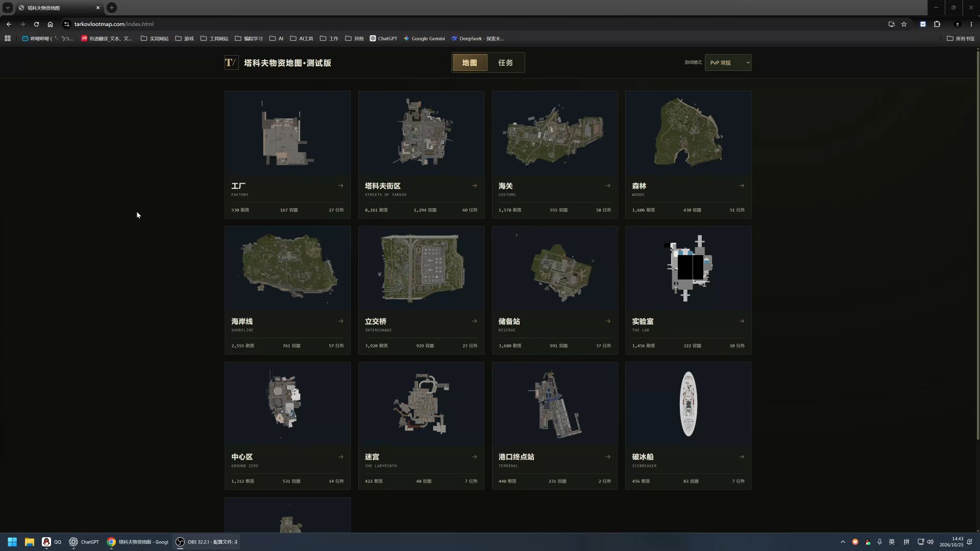Viewport: 980px width, 551px height.
Task: Open the 所有书签 all bookmarks folder
Action: (961, 38)
